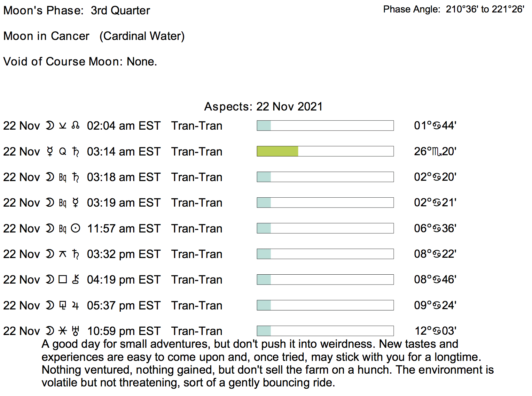The height and width of the screenshot is (396, 532).
Task: Click the "Moon in Cancer" text
Action: pyautogui.click(x=46, y=36)
